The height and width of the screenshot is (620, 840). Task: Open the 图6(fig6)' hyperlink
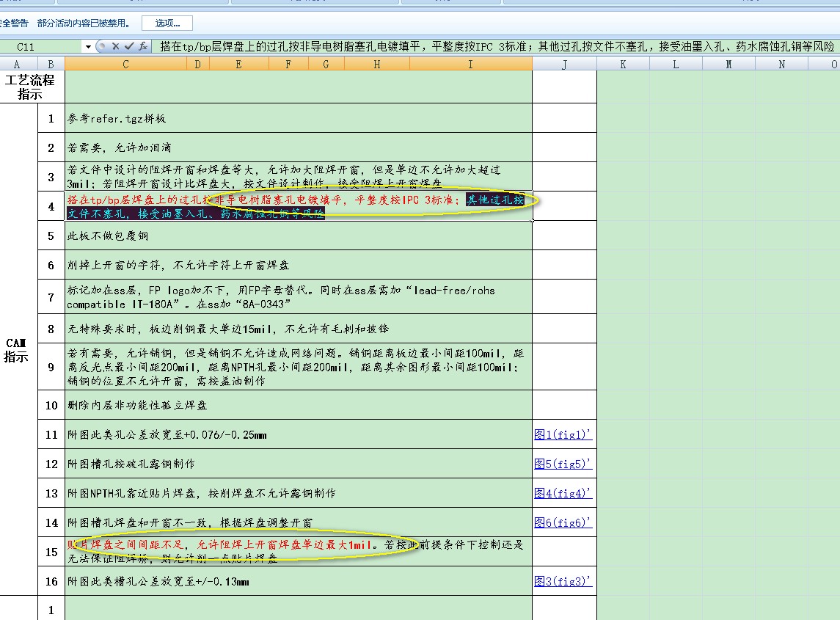[x=563, y=522]
